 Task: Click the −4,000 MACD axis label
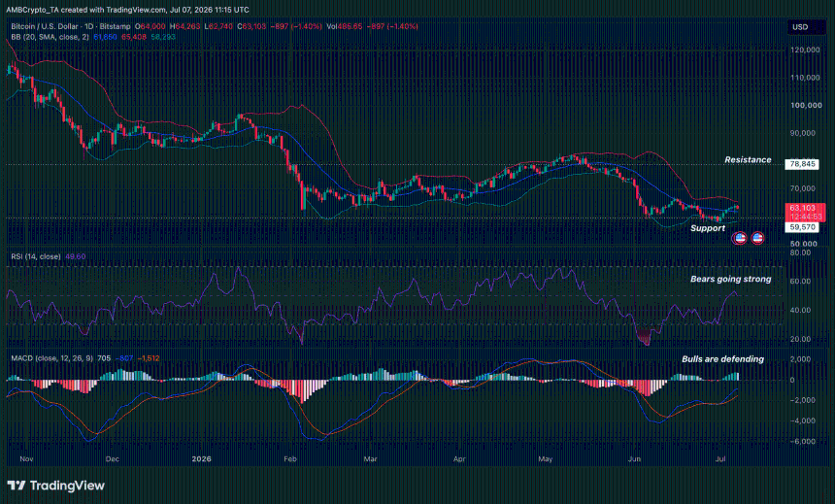(803, 420)
